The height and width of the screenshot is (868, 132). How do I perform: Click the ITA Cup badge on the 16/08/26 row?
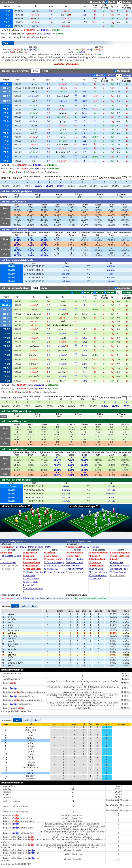(6, 305)
